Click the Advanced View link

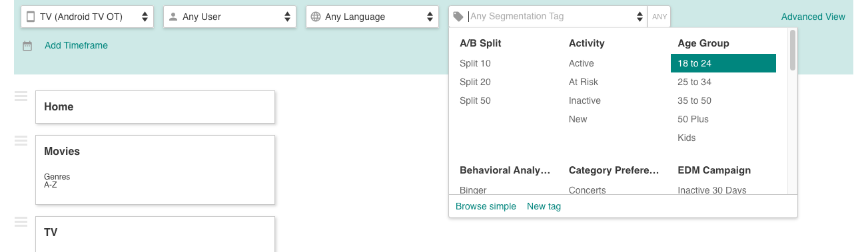point(813,17)
